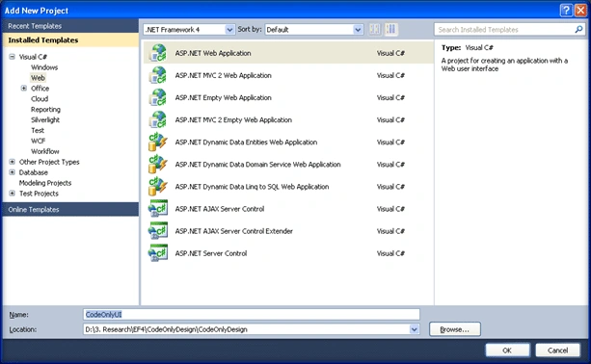Screen dimensions: 591x364
Task: Select ASP.NET Server Control text
Action: (x=211, y=253)
